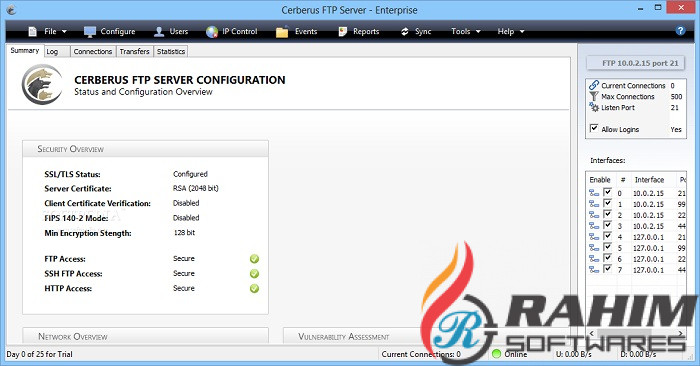Uncheck interface 6 on 127.0.0.1
The width and height of the screenshot is (700, 366).
607,258
